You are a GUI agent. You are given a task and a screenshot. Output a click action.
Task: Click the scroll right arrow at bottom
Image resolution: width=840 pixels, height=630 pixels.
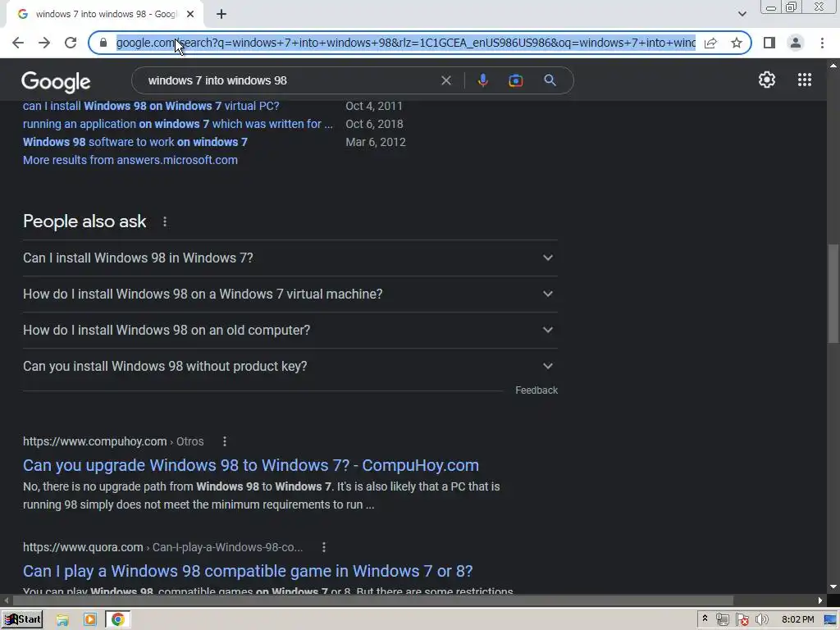coord(820,600)
